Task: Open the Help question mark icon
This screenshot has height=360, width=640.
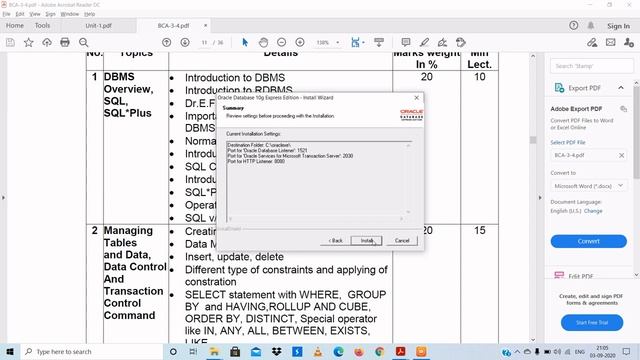Action: [573, 26]
